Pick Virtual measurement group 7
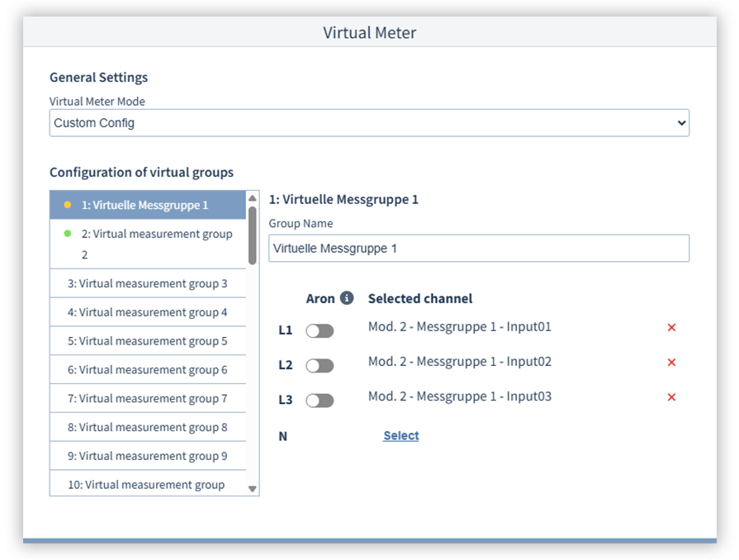739x560 pixels. tap(148, 399)
